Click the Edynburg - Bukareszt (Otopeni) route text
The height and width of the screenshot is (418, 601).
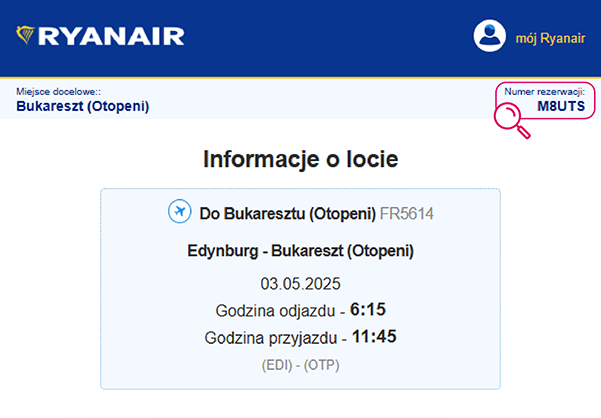(300, 251)
